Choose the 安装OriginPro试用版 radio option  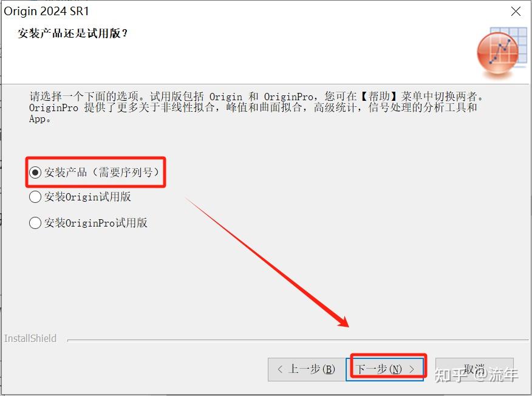35,223
